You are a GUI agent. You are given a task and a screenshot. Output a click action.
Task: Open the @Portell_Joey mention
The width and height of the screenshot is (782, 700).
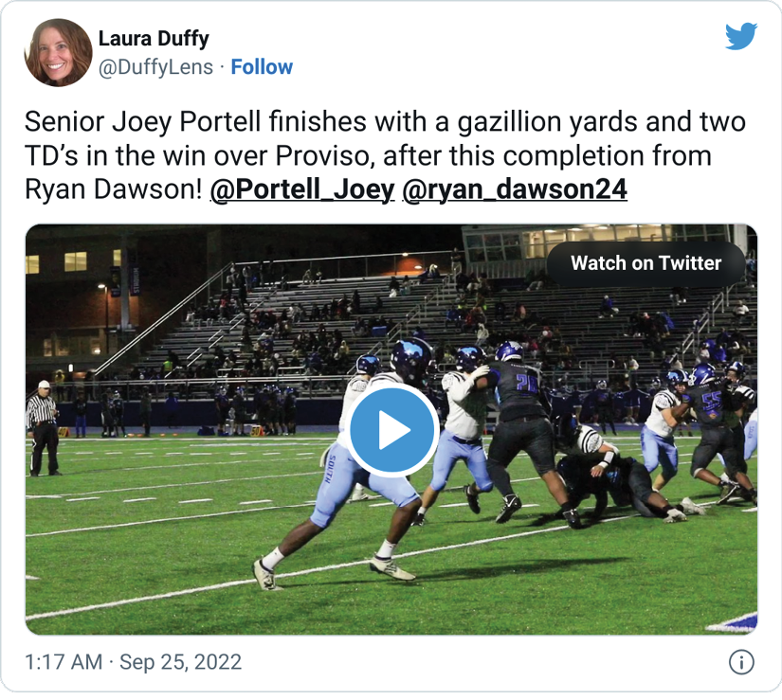(301, 189)
